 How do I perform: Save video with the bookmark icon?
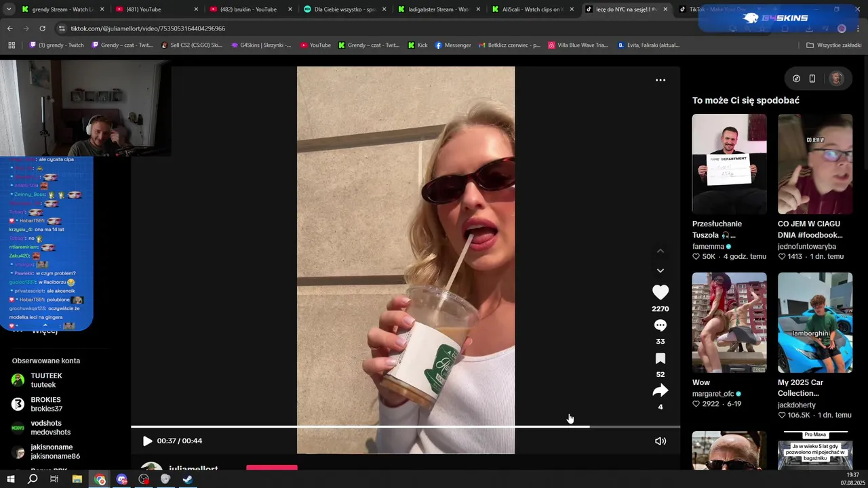pos(660,358)
